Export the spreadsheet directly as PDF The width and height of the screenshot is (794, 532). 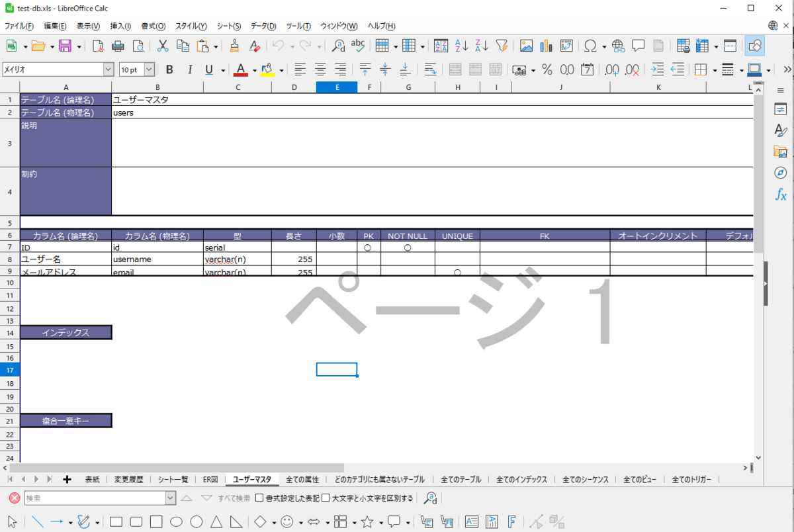pyautogui.click(x=97, y=46)
